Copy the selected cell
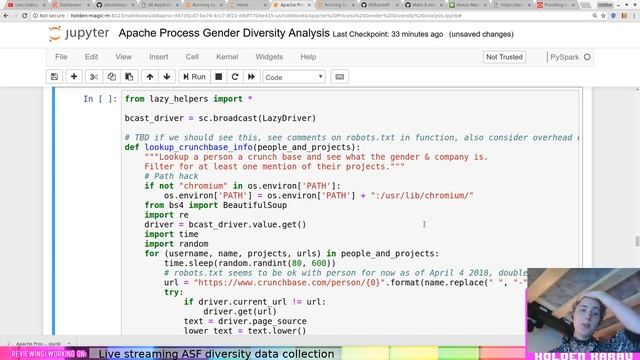This screenshot has height=360, width=640. (111, 77)
